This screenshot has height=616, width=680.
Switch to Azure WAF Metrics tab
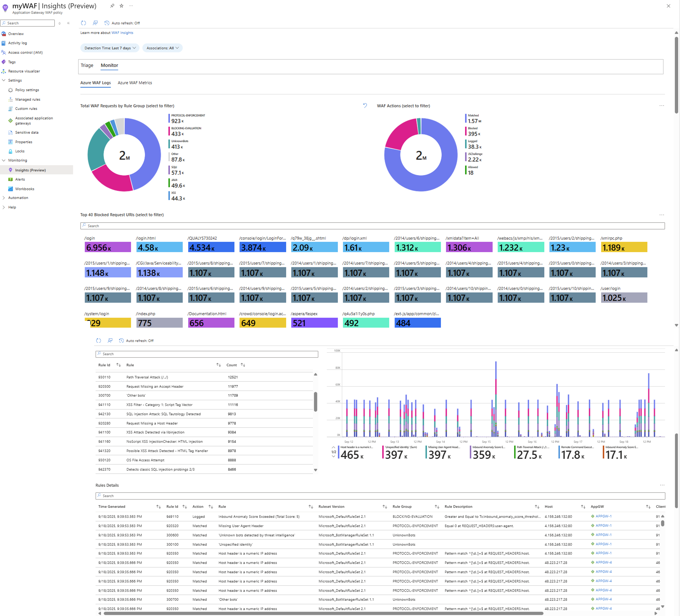(x=135, y=83)
